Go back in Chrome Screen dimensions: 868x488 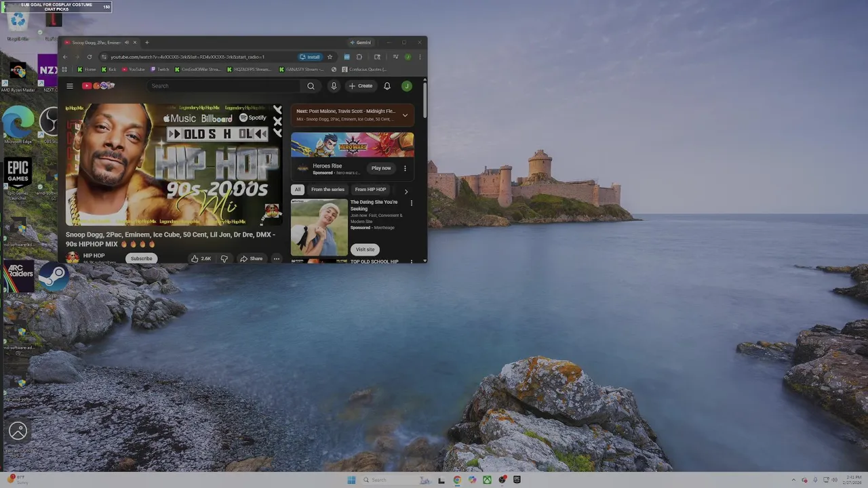[65, 57]
